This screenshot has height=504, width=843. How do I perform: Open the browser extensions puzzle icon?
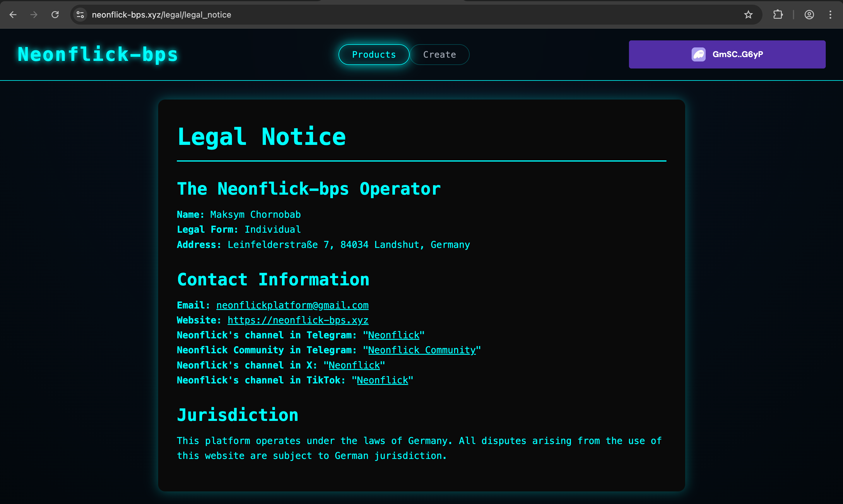(x=778, y=15)
